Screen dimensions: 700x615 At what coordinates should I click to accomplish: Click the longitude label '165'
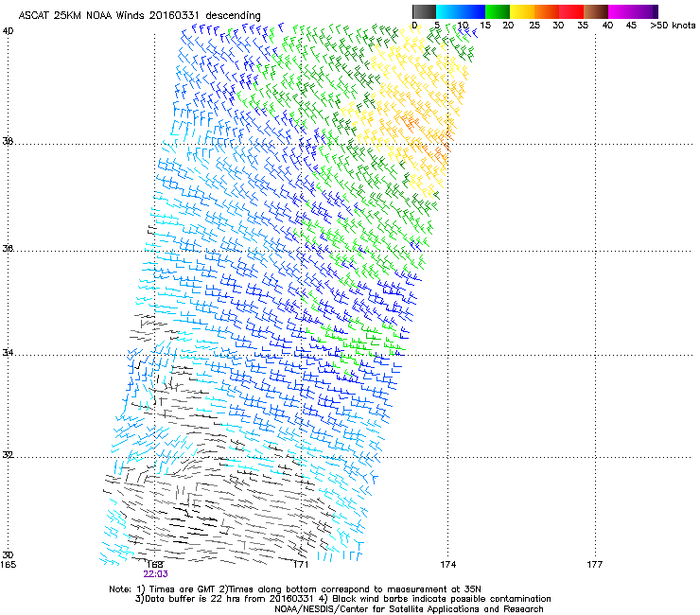click(9, 565)
